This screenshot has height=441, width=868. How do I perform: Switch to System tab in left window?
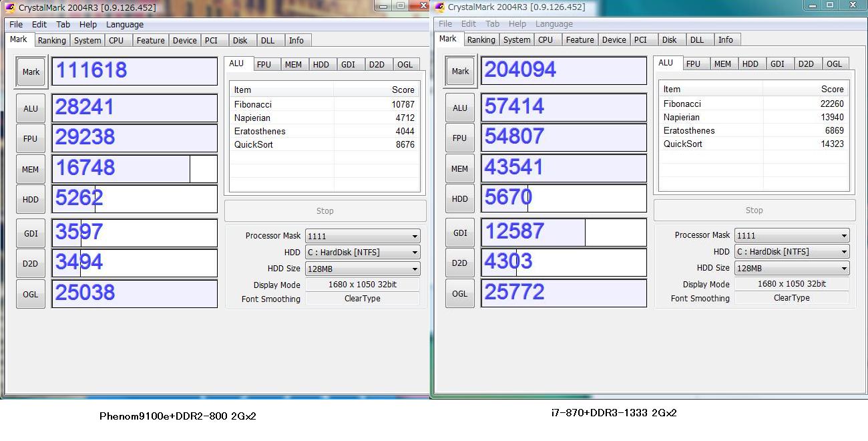pos(87,40)
